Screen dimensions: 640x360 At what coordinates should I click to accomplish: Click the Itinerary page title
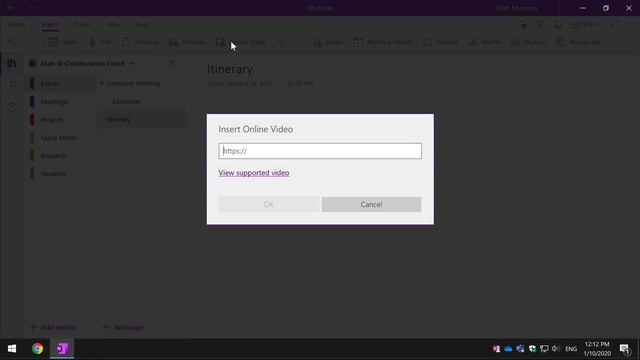(x=230, y=69)
